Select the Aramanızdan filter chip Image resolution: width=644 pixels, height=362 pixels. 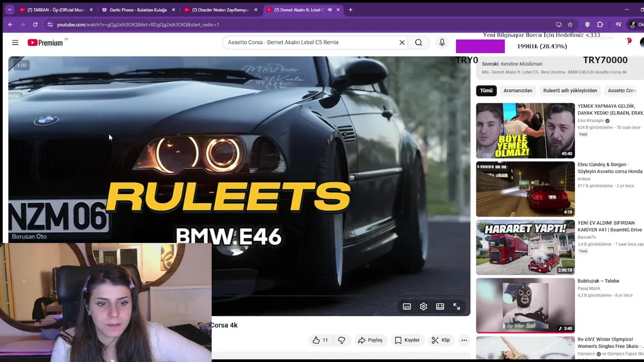(518, 90)
